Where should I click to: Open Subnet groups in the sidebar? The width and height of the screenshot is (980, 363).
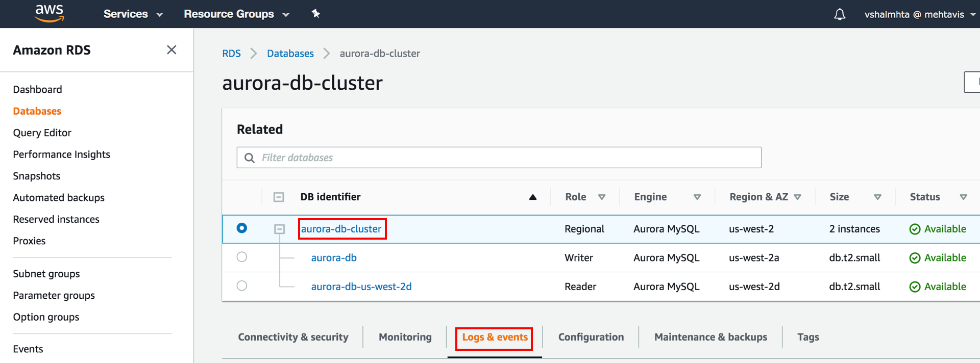pos(46,274)
